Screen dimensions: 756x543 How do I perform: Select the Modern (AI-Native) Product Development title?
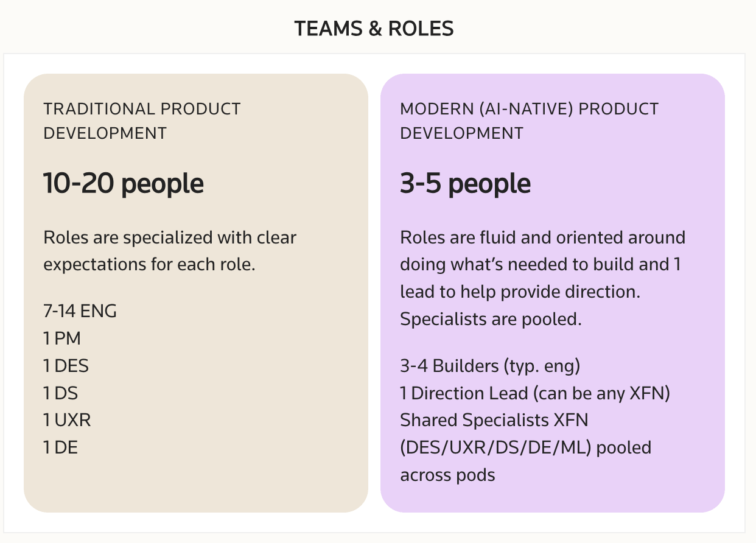point(529,121)
